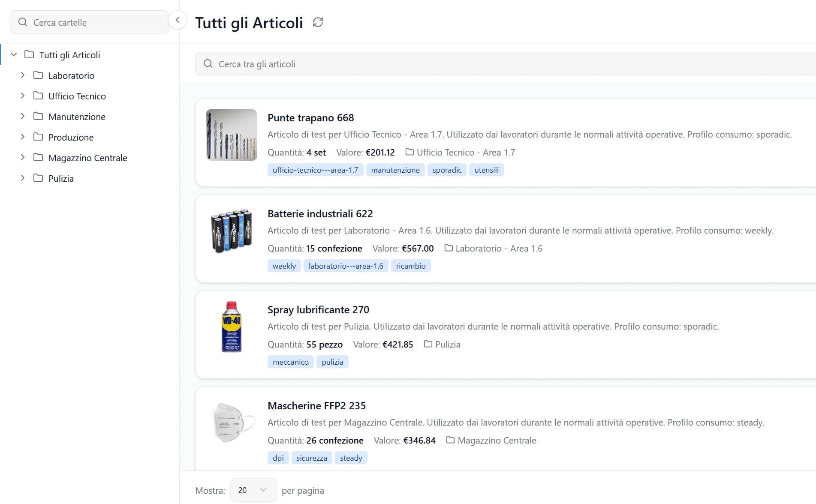Open the Spray lubrificante 270 article
The height and width of the screenshot is (504, 816).
[x=318, y=310]
